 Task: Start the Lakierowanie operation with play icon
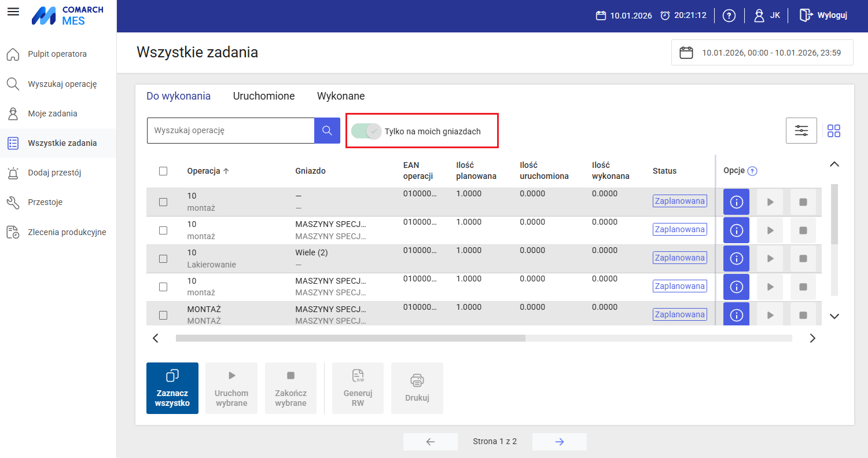(770, 259)
